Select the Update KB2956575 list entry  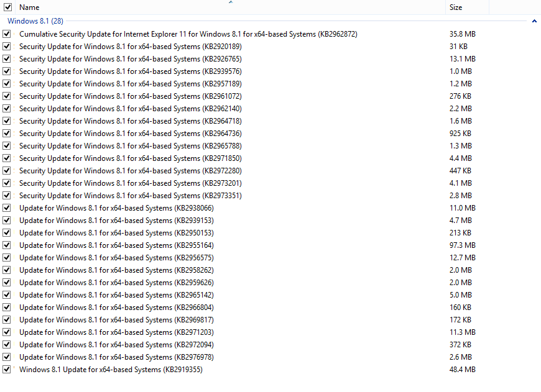point(116,258)
